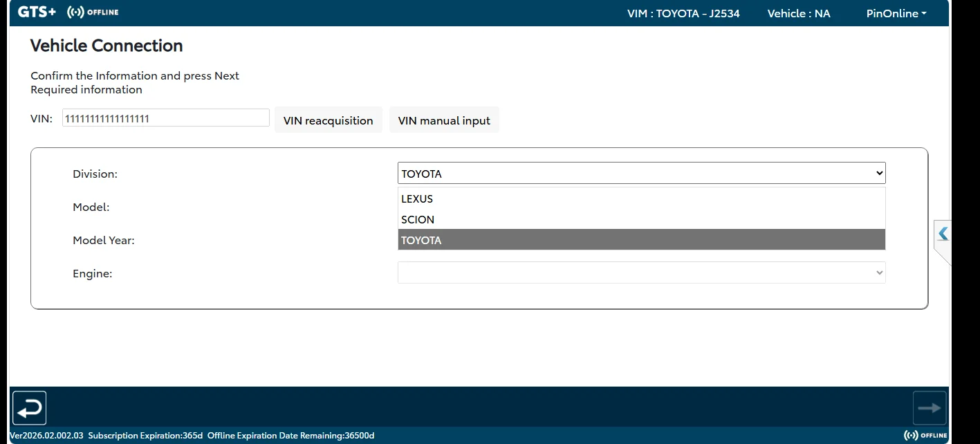The width and height of the screenshot is (980, 444).
Task: Click the Offline Expiration Date Remaining text
Action: pos(291,436)
